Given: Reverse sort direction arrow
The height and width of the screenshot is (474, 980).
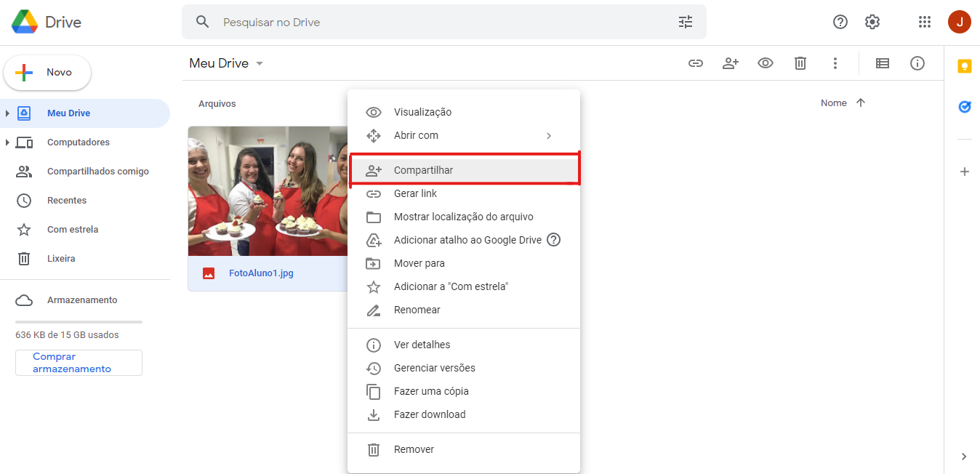Looking at the screenshot, I should 861,103.
